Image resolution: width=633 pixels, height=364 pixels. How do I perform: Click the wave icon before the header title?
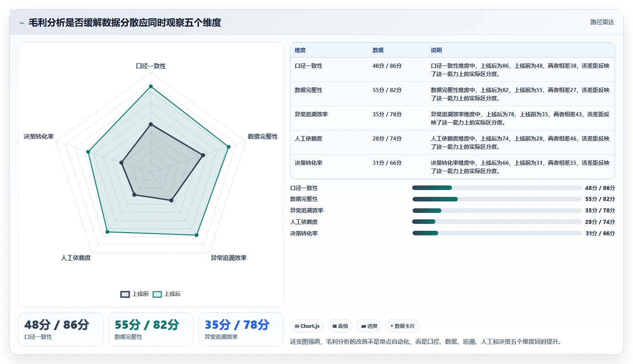point(22,23)
